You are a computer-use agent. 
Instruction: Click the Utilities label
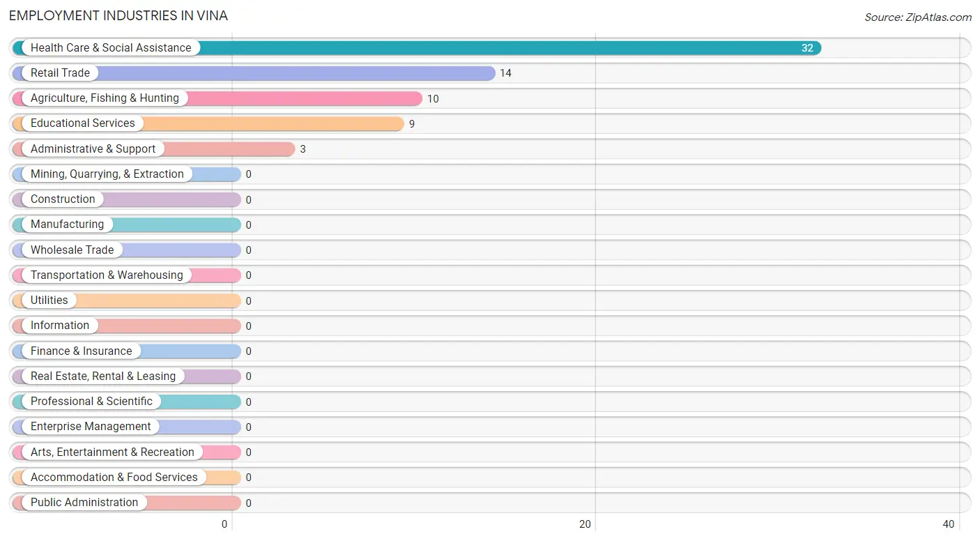click(x=49, y=300)
